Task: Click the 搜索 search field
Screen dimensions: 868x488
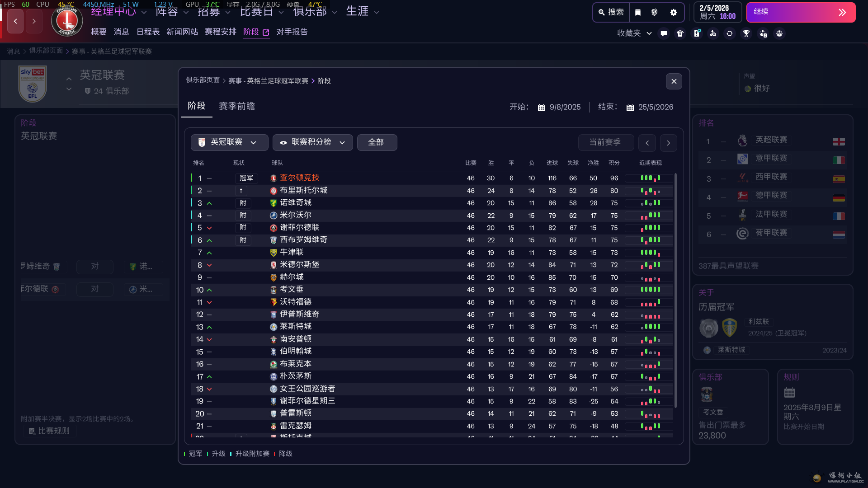Action: (611, 12)
